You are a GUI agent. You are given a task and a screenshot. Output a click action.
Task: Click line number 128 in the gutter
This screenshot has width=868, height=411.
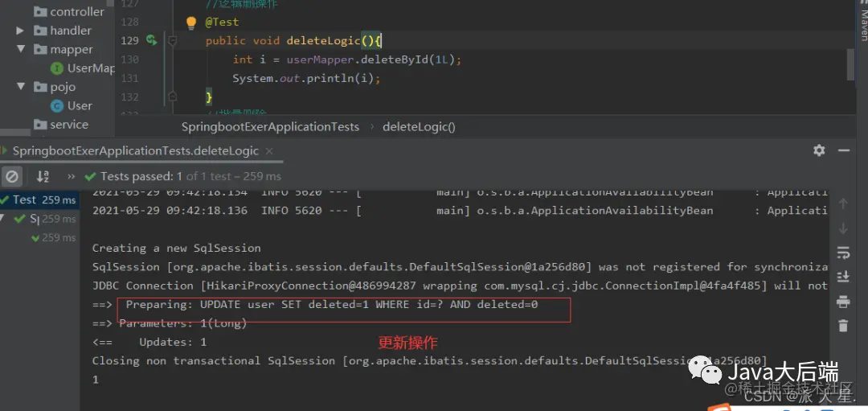click(129, 22)
